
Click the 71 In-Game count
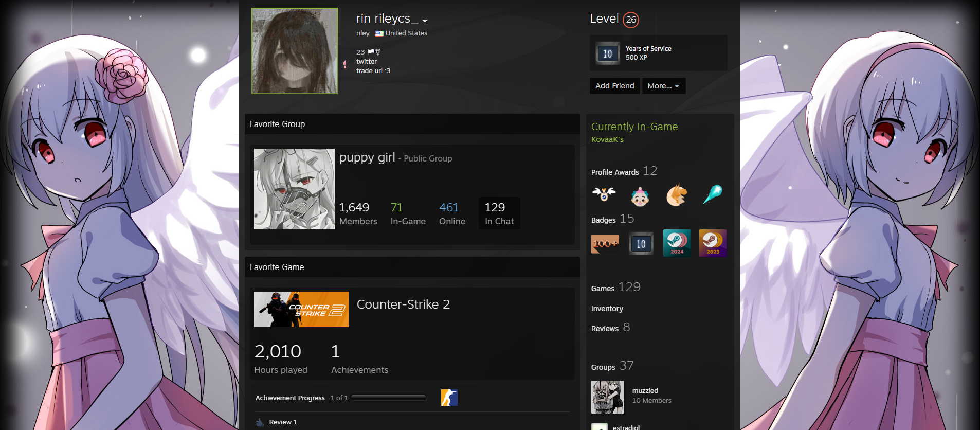coord(408,213)
